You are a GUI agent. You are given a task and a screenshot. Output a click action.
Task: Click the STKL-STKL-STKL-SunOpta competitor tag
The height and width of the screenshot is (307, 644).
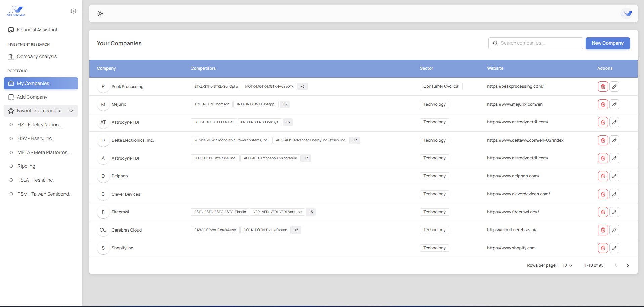click(216, 86)
